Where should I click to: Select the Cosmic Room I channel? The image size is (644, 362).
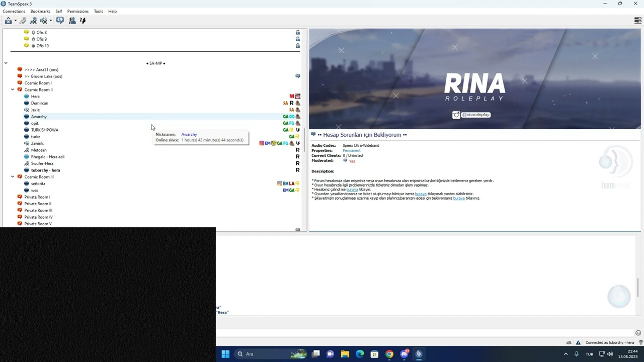(38, 83)
